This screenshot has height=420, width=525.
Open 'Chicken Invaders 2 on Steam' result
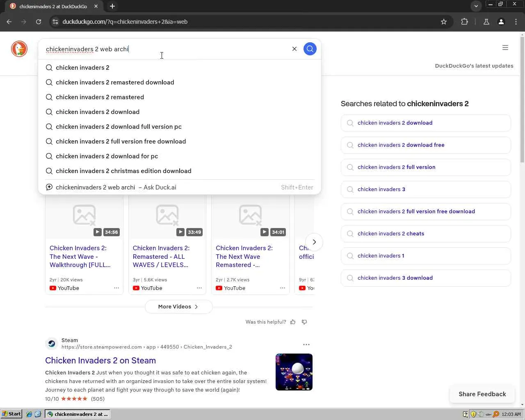pos(100,361)
